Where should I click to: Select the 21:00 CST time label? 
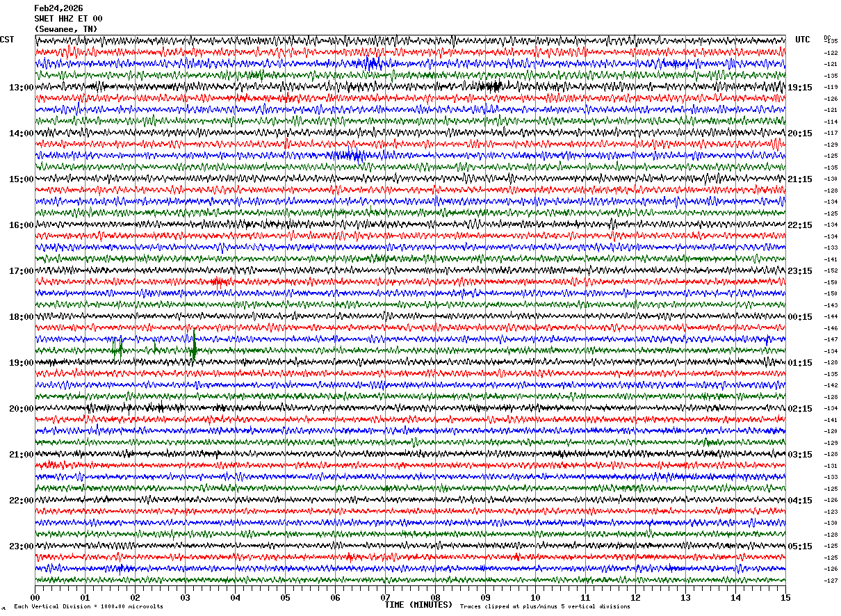click(22, 455)
